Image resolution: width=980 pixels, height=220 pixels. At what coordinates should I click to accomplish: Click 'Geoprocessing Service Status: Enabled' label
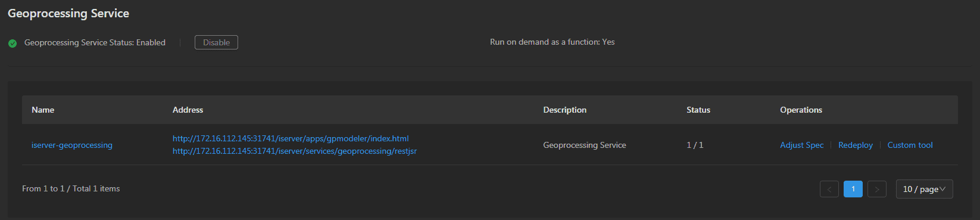click(95, 42)
